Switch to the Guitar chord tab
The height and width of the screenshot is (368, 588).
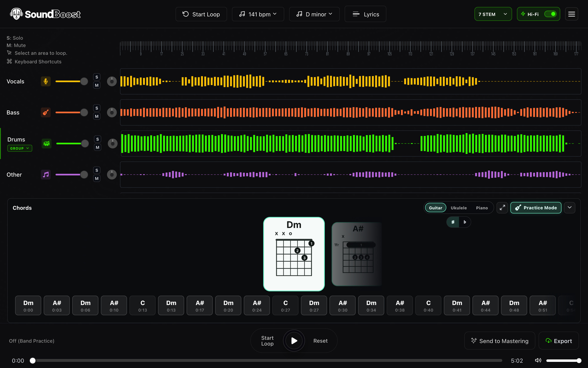point(435,208)
